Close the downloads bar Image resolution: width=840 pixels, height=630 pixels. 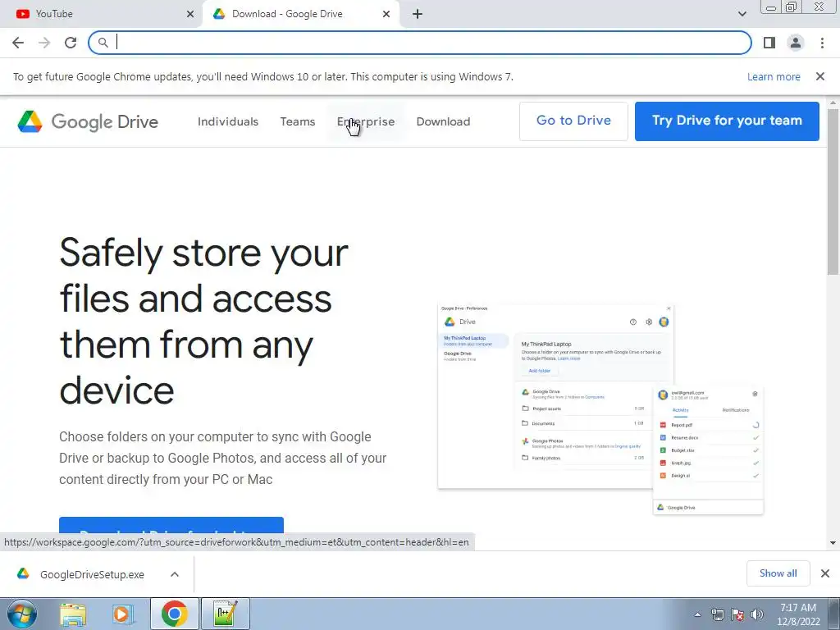tap(825, 573)
